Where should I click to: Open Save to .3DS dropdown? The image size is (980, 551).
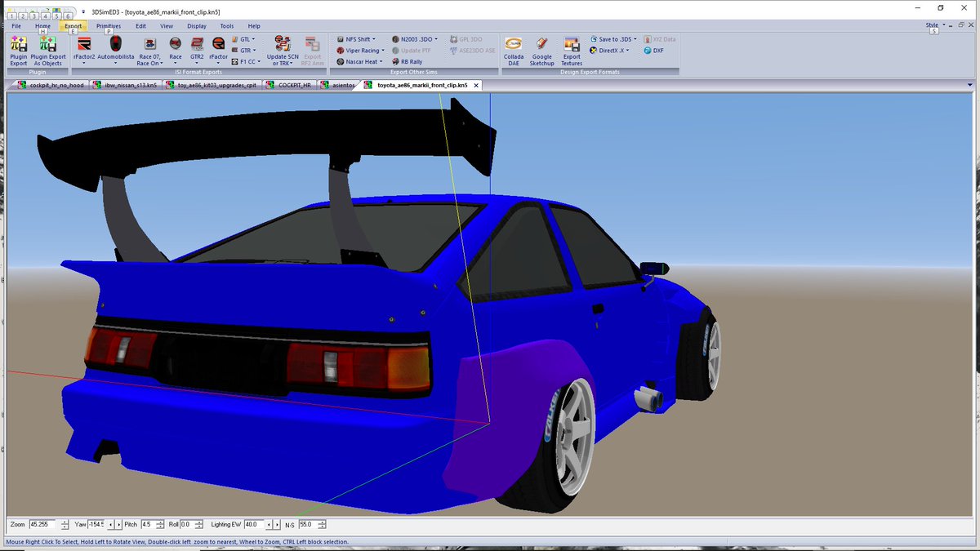coord(613,38)
